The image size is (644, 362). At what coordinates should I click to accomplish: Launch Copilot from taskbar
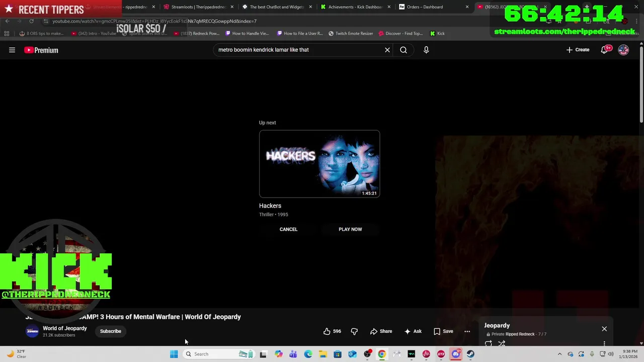click(x=278, y=354)
